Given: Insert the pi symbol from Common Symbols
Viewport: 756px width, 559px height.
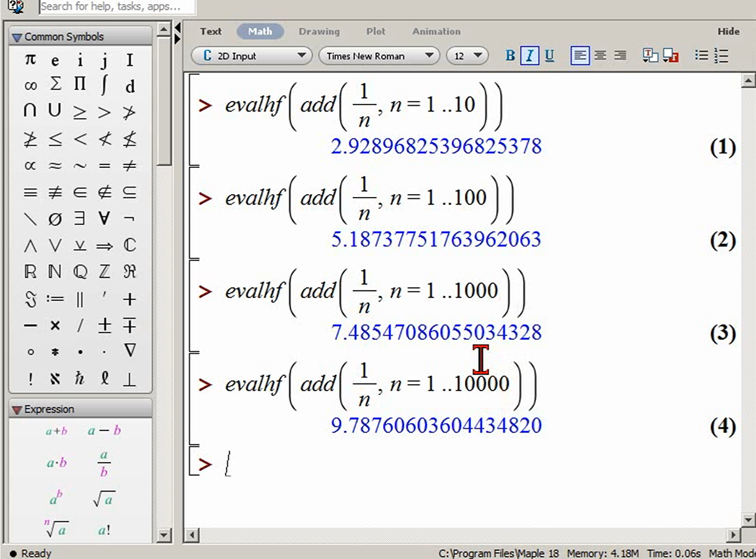Looking at the screenshot, I should pyautogui.click(x=30, y=60).
